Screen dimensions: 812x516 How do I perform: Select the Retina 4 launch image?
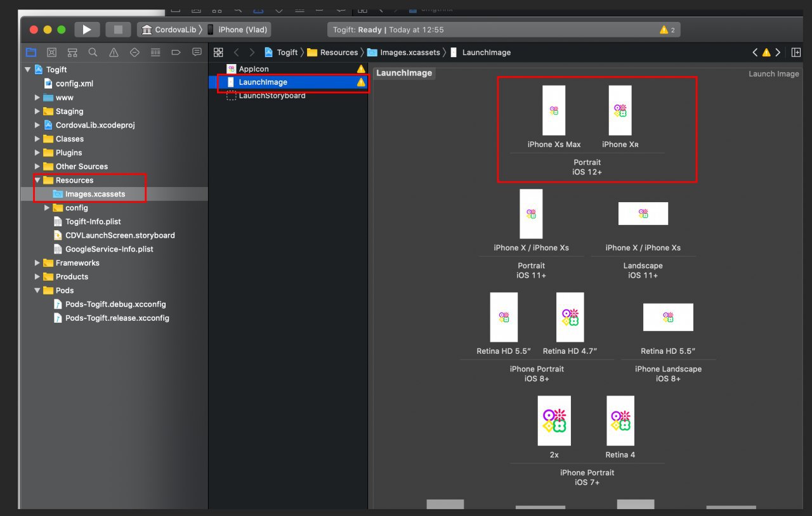[x=620, y=420]
